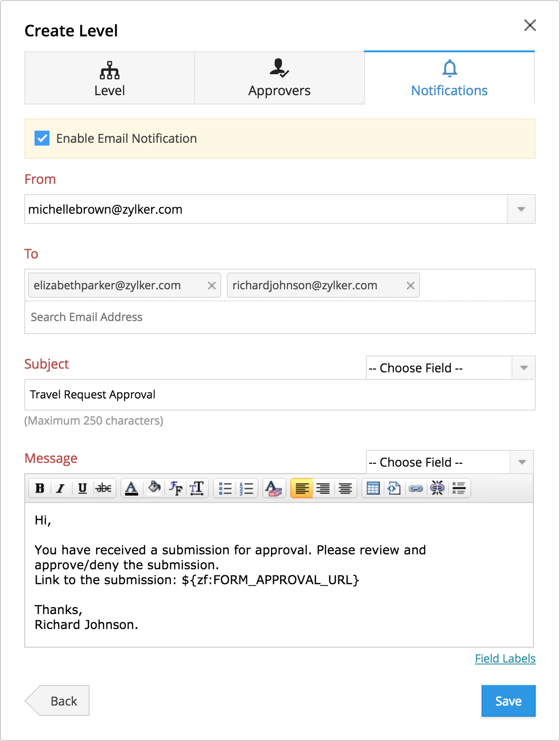Insert a numbered list in message
This screenshot has width=560, height=741.
pos(246,488)
